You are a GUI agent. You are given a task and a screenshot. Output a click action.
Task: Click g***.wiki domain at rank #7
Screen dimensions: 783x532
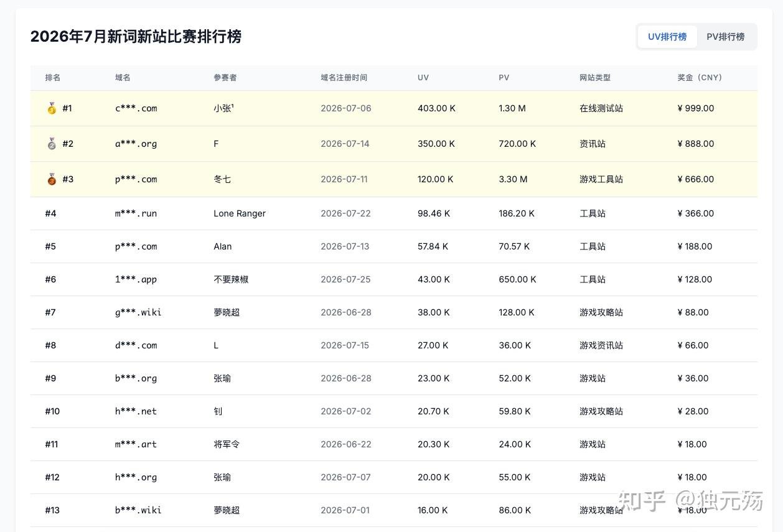138,312
